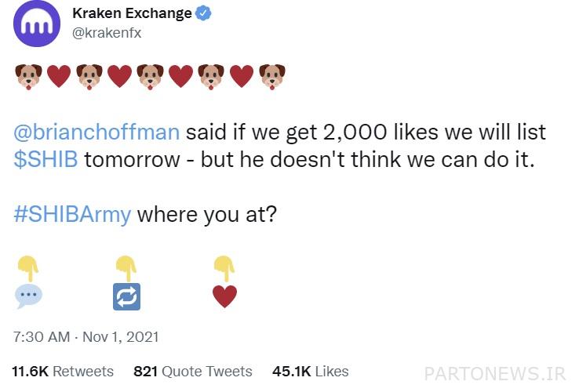The image size is (579, 392).
Task: Click the red heart below pointing finger
Action: click(224, 296)
